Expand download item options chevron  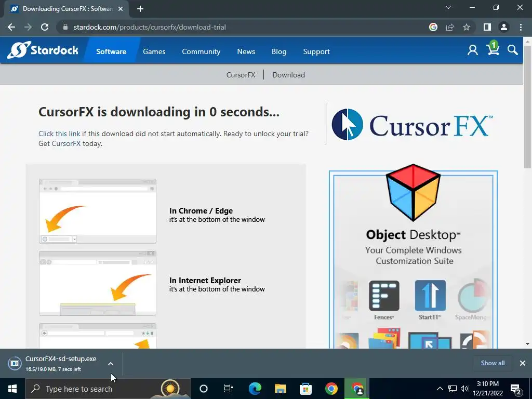point(111,363)
